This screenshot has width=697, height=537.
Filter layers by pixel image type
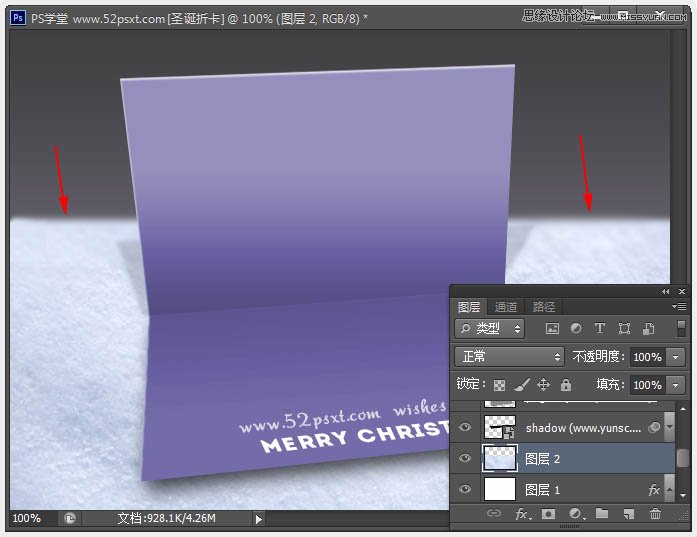click(552, 329)
